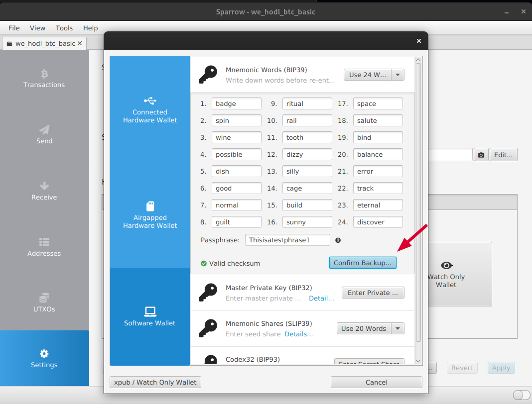Click word field 21 containing error
Screen dimensions: 532x404
(x=378, y=171)
